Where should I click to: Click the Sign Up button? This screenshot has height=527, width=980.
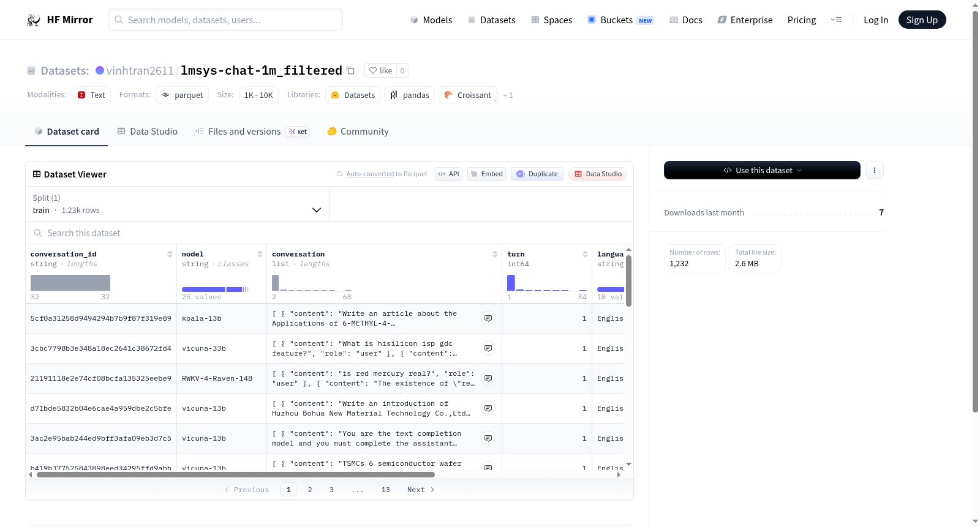point(922,20)
